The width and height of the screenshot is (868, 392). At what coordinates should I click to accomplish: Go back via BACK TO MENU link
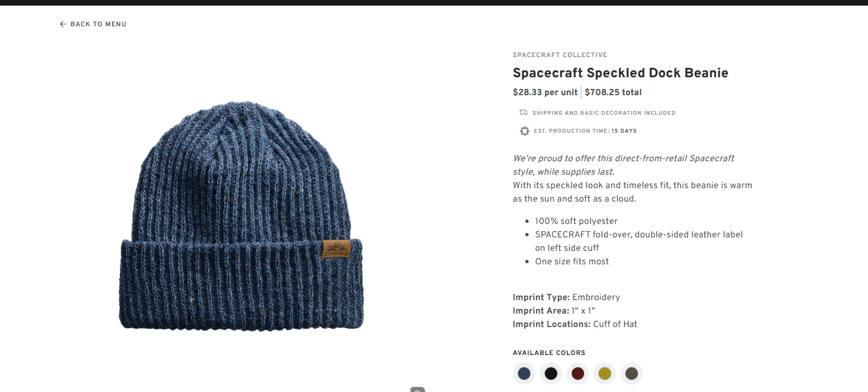coord(93,24)
